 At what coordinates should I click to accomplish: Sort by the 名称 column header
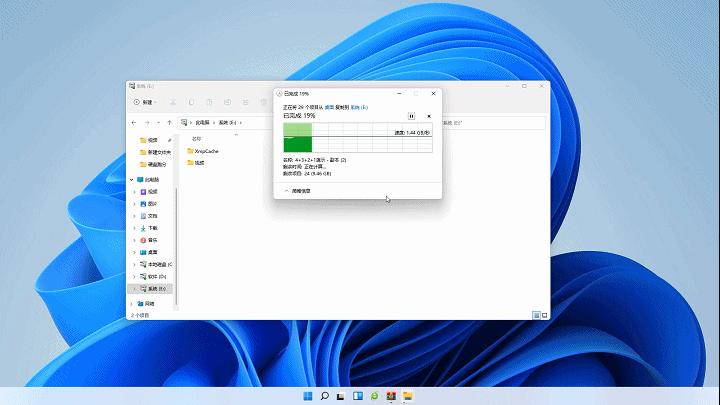tap(197, 139)
